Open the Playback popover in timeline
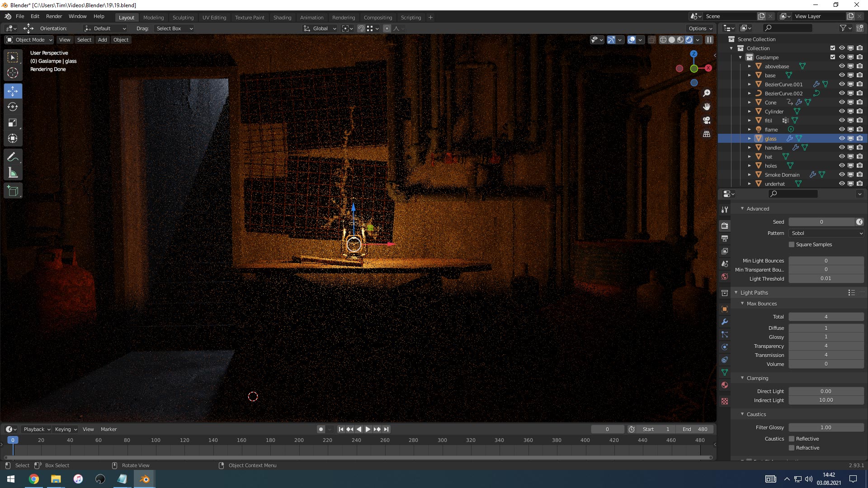868x488 pixels. tap(36, 429)
